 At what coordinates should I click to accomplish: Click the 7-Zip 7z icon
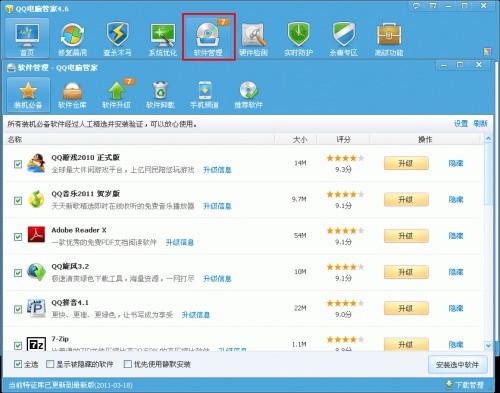tap(36, 343)
